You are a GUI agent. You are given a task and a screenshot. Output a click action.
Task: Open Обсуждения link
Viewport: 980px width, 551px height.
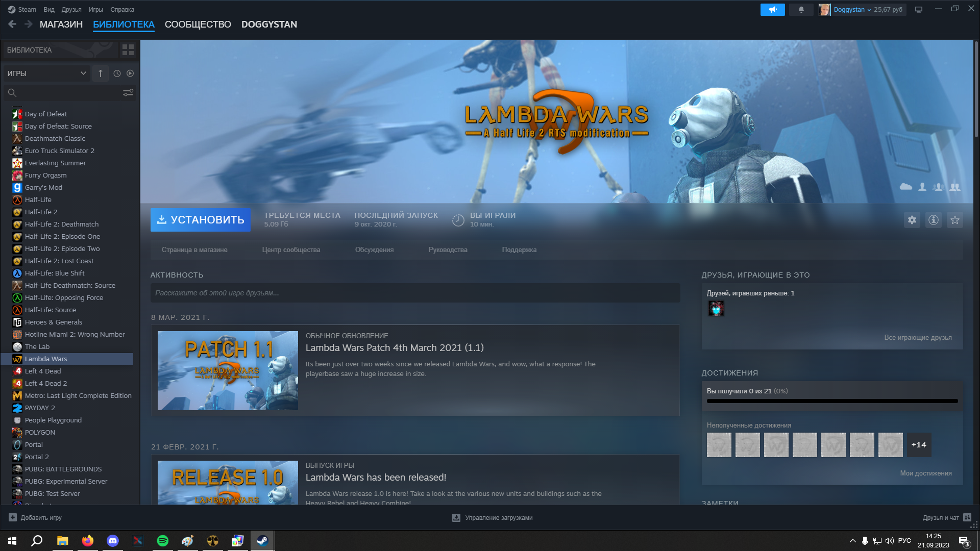pos(374,249)
